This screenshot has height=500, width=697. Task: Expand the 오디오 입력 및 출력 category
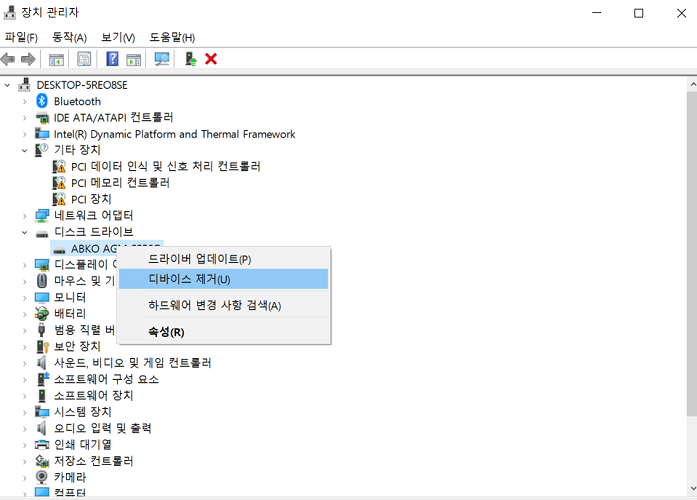click(x=25, y=428)
